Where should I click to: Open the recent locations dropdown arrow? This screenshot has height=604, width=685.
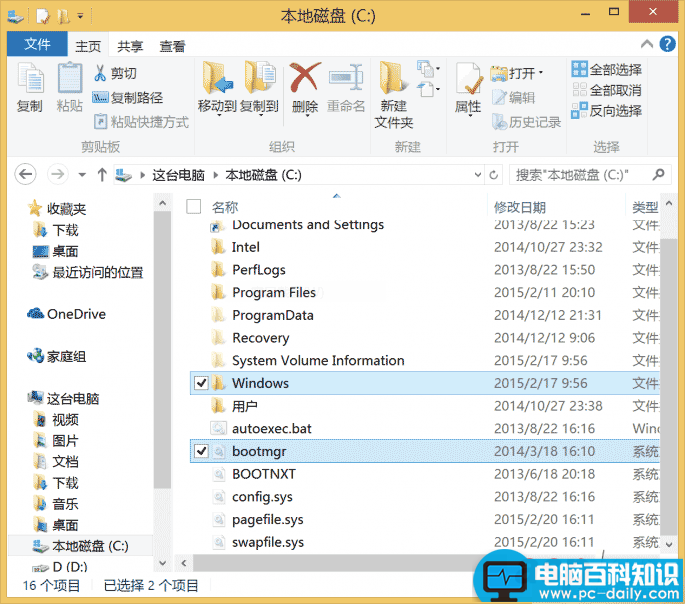pos(82,175)
